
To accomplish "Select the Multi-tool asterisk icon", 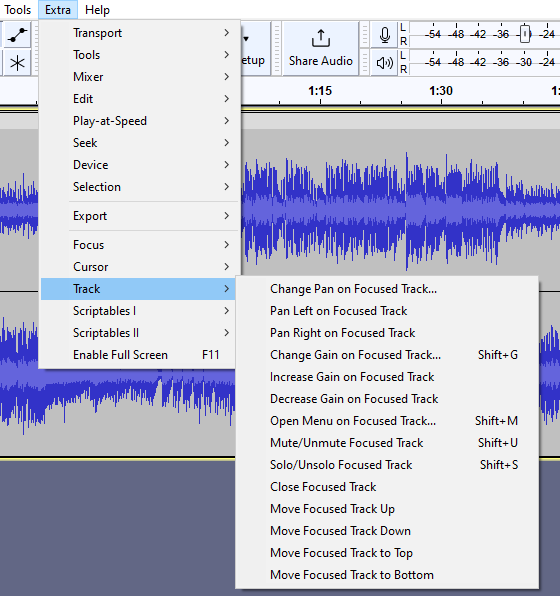I will tap(17, 63).
